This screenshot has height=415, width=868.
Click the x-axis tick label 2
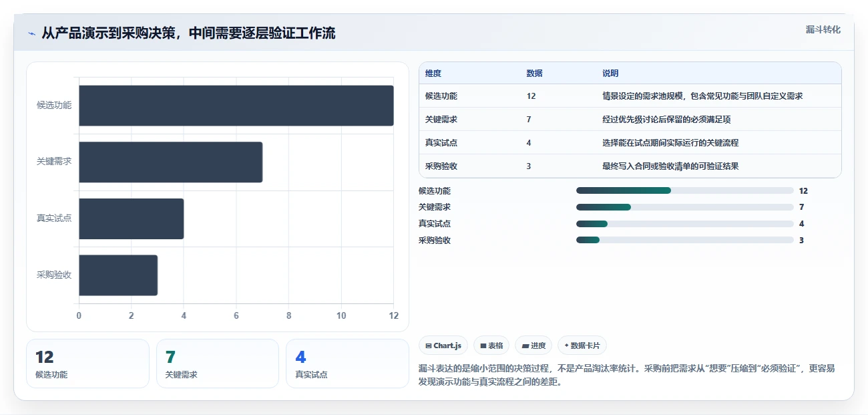click(x=131, y=315)
